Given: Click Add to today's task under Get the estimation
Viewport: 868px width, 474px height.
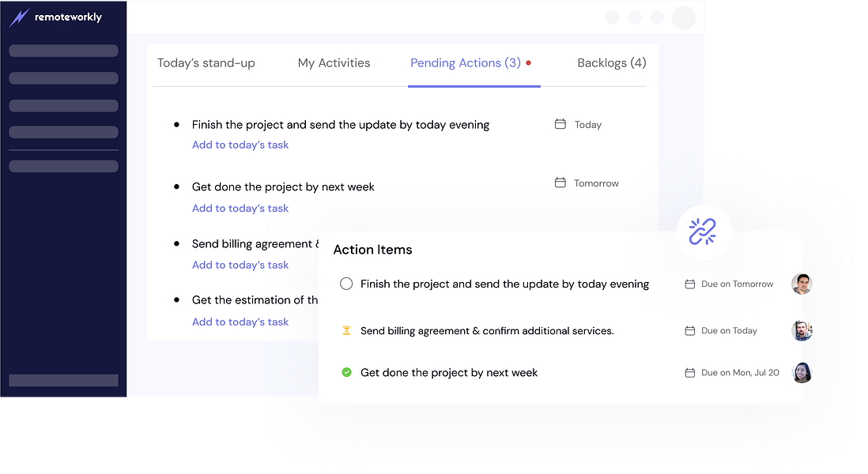Looking at the screenshot, I should click(x=240, y=322).
